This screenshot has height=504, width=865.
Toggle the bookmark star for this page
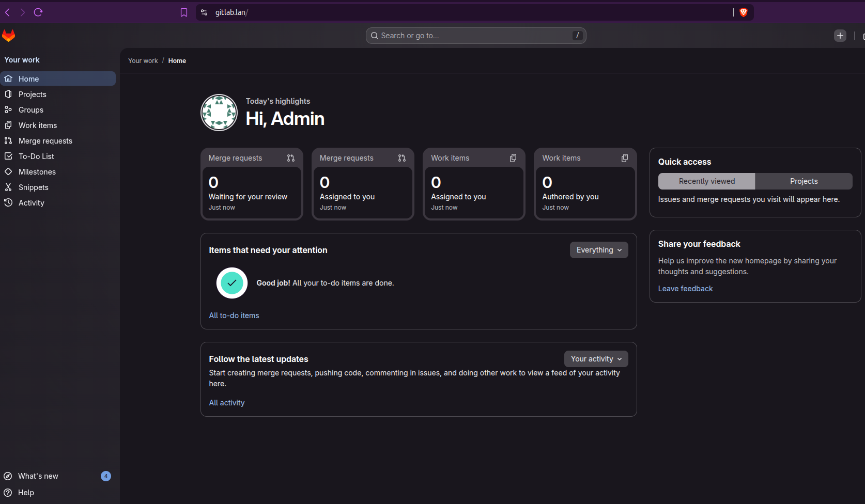[184, 12]
